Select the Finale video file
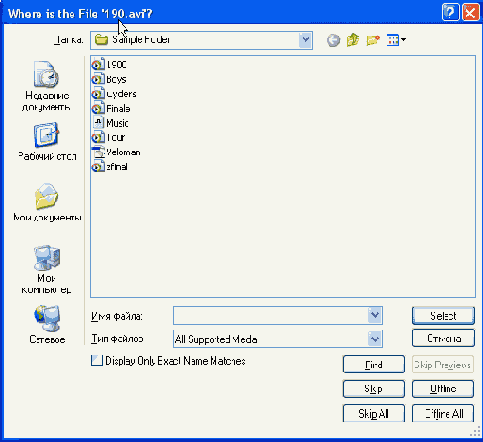483x442 pixels. (111, 108)
